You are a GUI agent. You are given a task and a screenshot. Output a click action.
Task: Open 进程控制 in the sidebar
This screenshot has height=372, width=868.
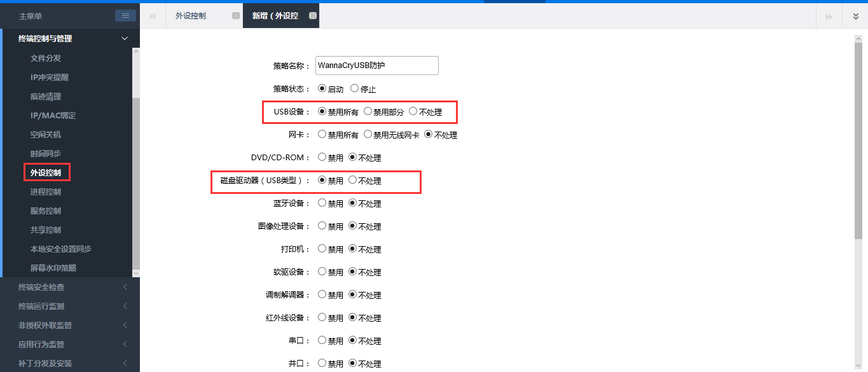pyautogui.click(x=46, y=191)
